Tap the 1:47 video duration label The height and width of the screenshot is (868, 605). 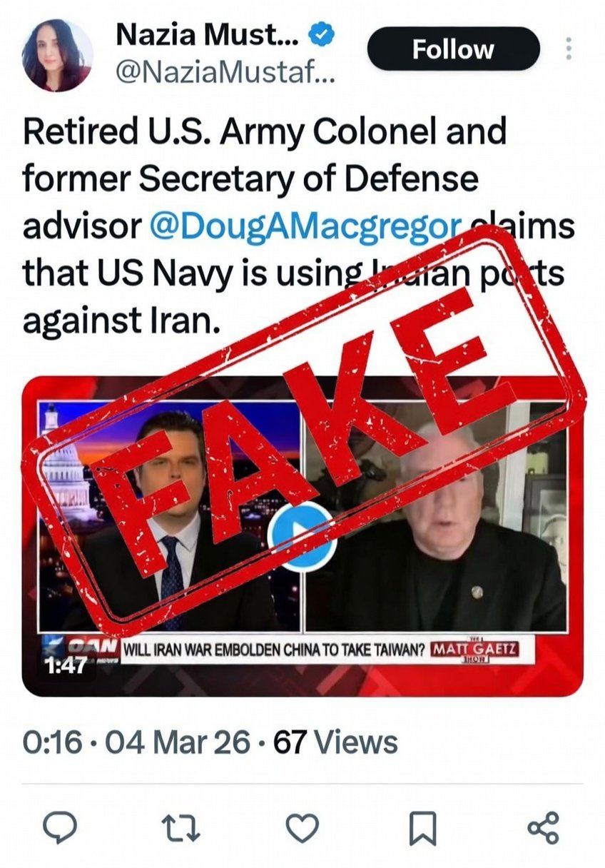coord(66,666)
